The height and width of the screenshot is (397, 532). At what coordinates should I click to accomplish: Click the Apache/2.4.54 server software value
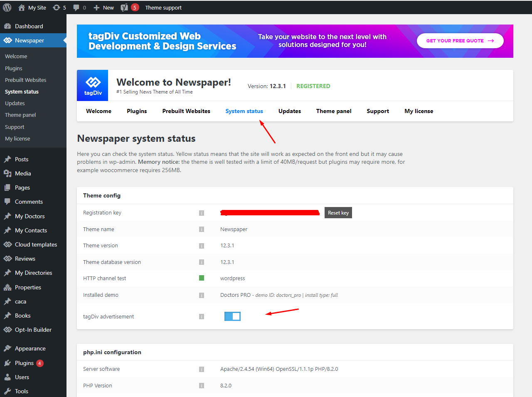(279, 369)
